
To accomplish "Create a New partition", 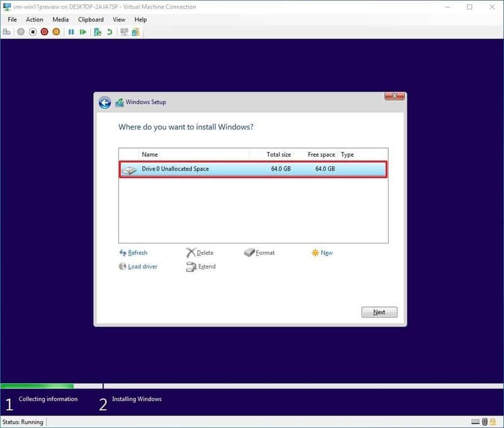I will coord(322,252).
